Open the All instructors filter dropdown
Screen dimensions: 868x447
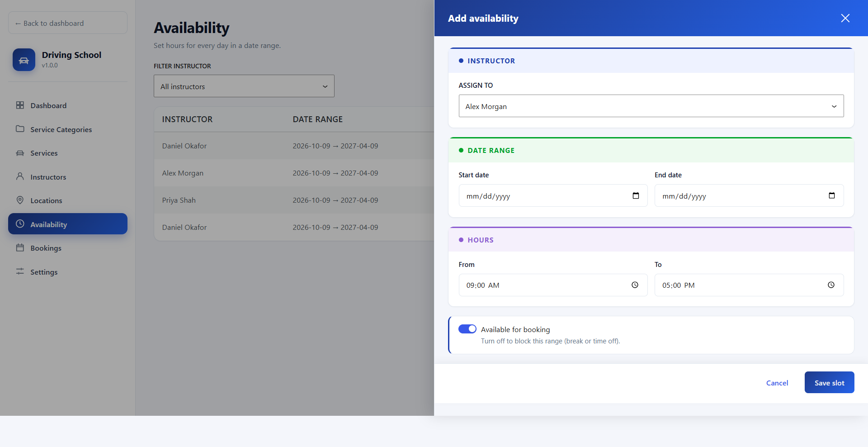click(x=244, y=86)
